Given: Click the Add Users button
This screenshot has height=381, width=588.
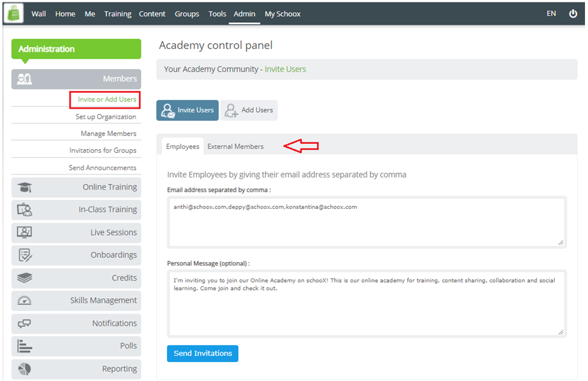Looking at the screenshot, I should (249, 110).
